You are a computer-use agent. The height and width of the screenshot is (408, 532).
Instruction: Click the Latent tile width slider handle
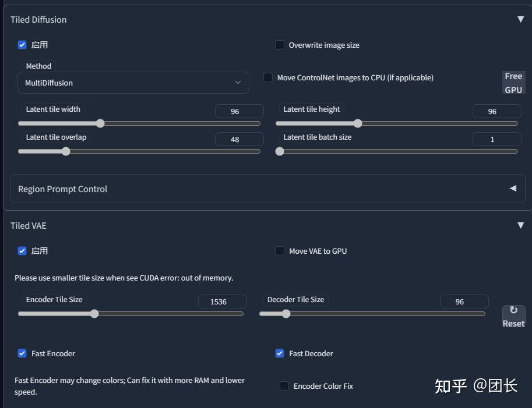click(100, 123)
